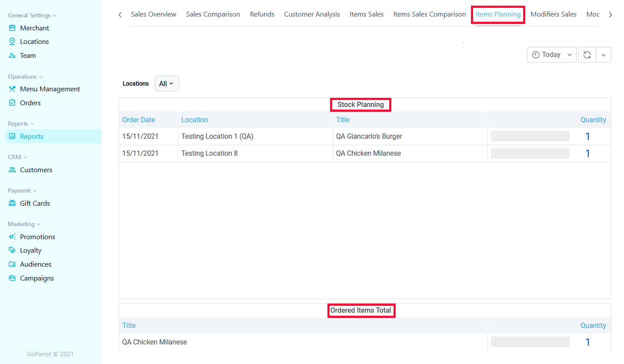Open the Items Sales Comparison tab

[x=430, y=14]
